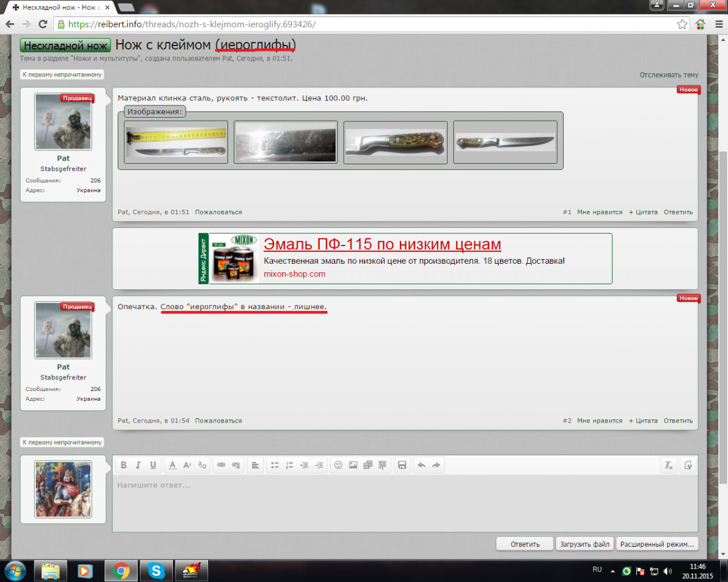Click 'Ответить' link on post #1
This screenshot has width=728, height=582.
[678, 212]
